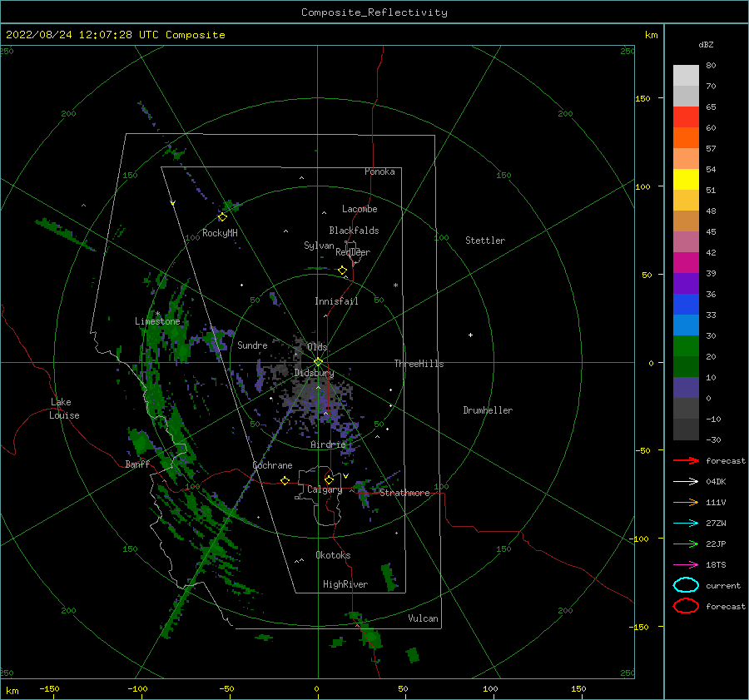Screen dimensions: 749x700
Task: Click the yellow radar-site diamond at Olds
Action: (318, 362)
